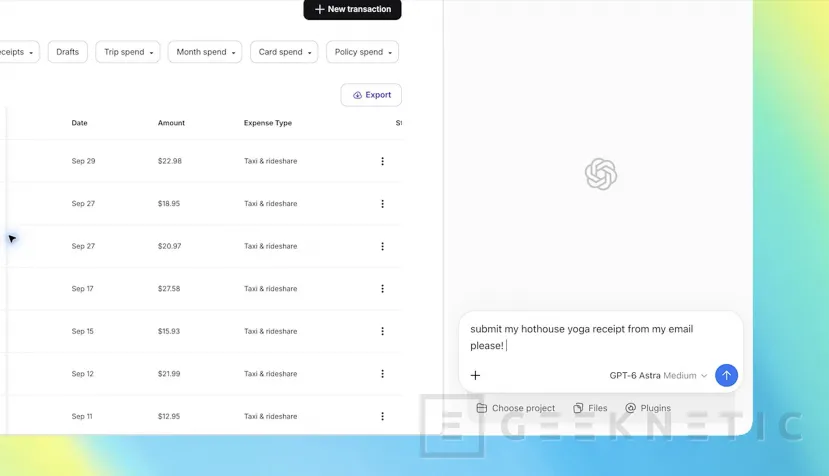Sort by Expense Type column header
This screenshot has height=476, width=829.
[x=268, y=123]
